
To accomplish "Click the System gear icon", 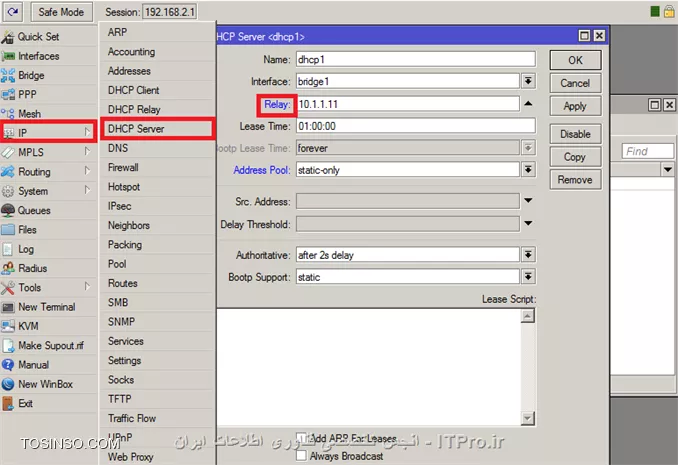I will 8,191.
